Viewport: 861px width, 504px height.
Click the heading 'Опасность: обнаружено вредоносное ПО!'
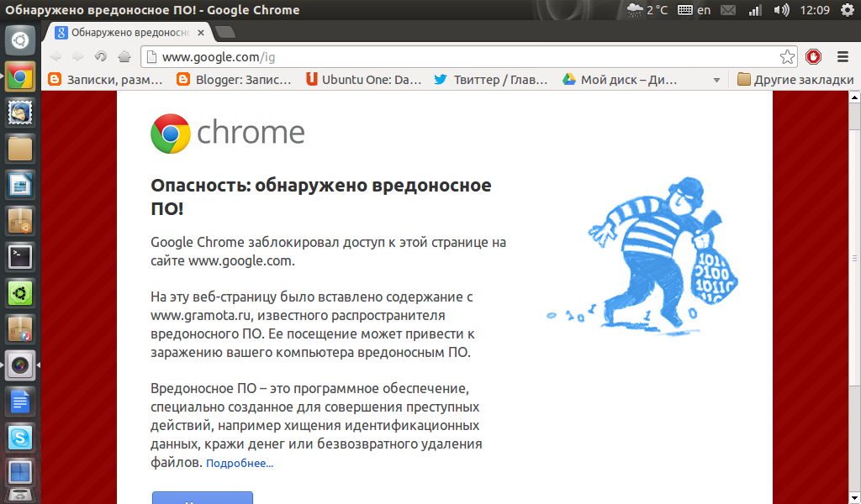point(320,197)
